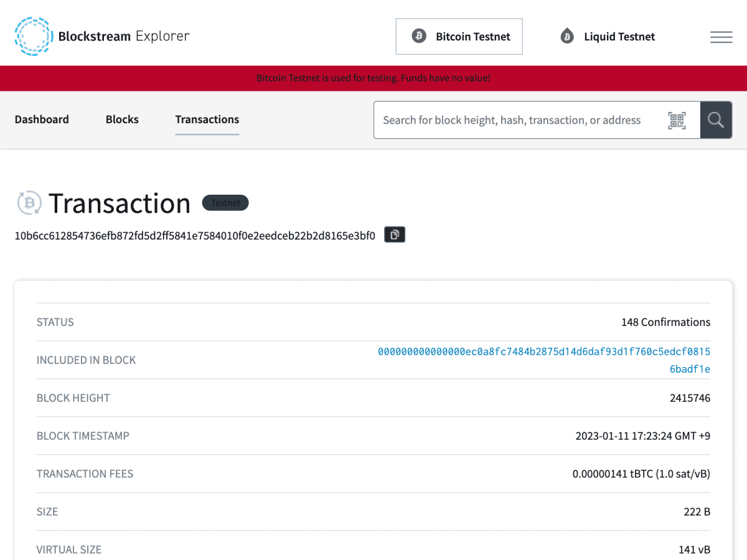
Task: Click the 148 Confirmations status value
Action: [665, 322]
